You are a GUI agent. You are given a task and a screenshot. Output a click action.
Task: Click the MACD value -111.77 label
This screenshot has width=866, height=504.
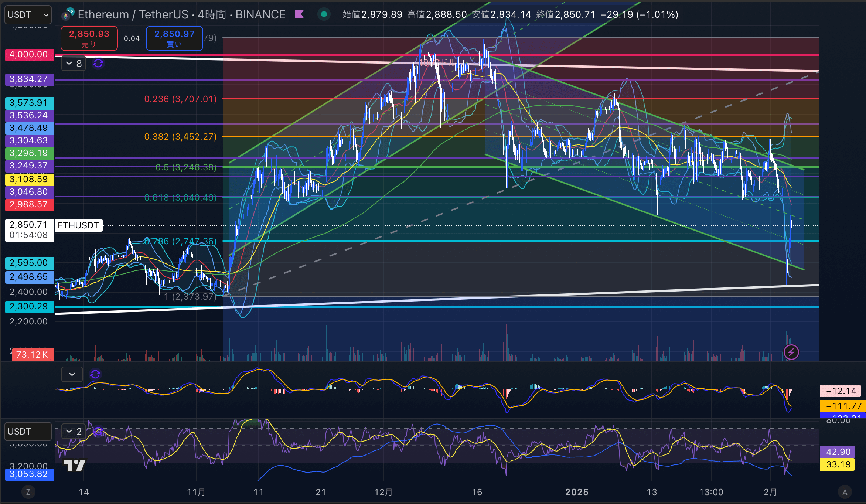pos(843,406)
